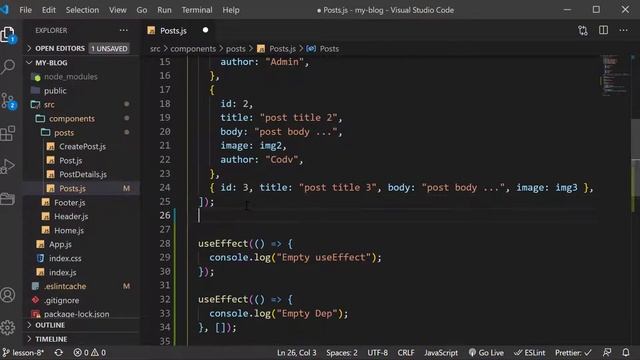This screenshot has width=640, height=360.
Task: Open the Accounts icon in activity bar
Action: [8, 295]
